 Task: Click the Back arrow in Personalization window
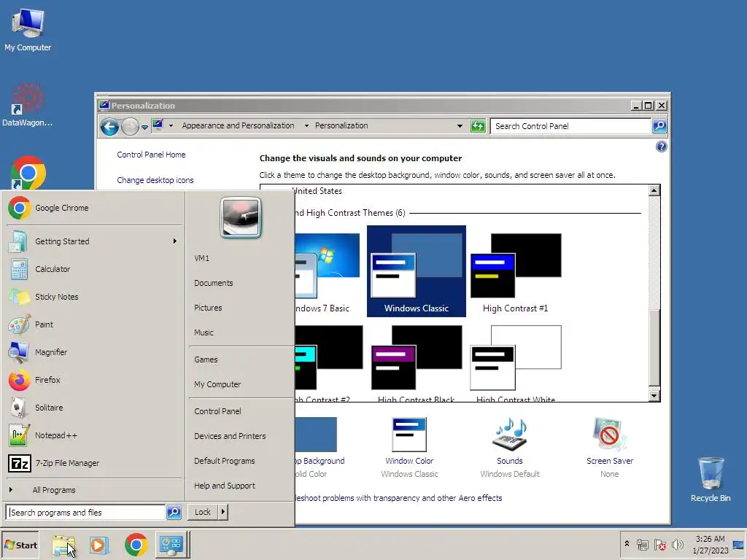(x=109, y=127)
